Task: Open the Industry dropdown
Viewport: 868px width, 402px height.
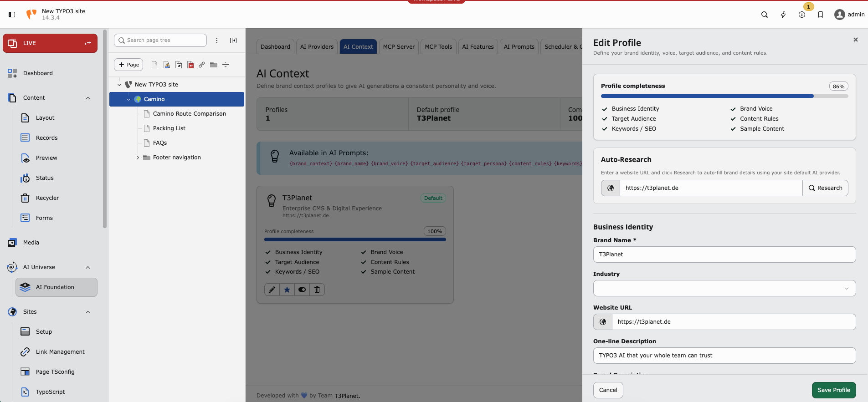Action: pyautogui.click(x=724, y=288)
